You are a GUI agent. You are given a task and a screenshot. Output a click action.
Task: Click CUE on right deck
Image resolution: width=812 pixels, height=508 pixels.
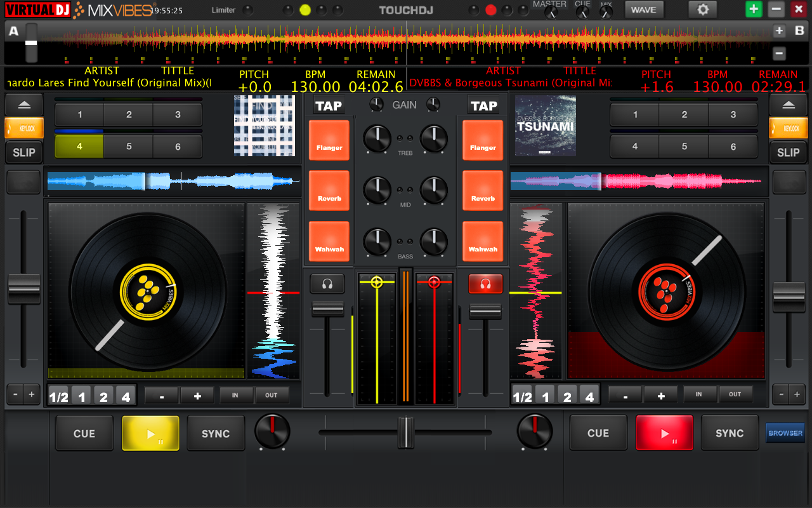click(x=598, y=433)
